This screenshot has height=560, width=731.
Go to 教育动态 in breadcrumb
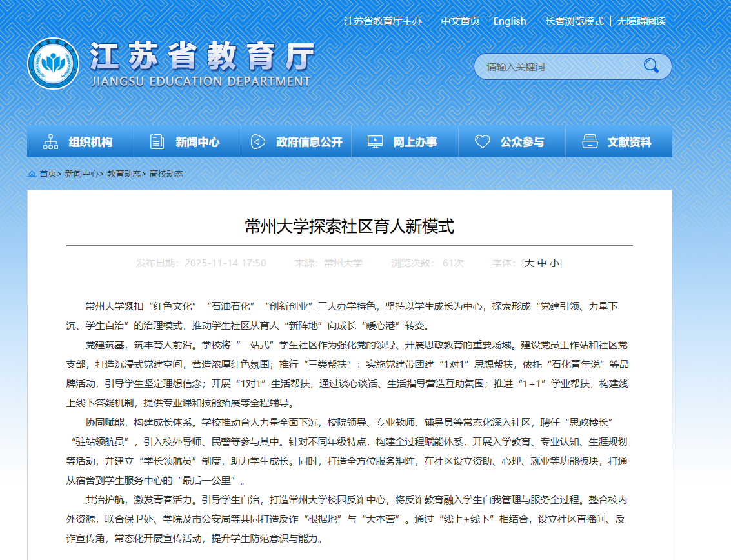[x=123, y=174]
